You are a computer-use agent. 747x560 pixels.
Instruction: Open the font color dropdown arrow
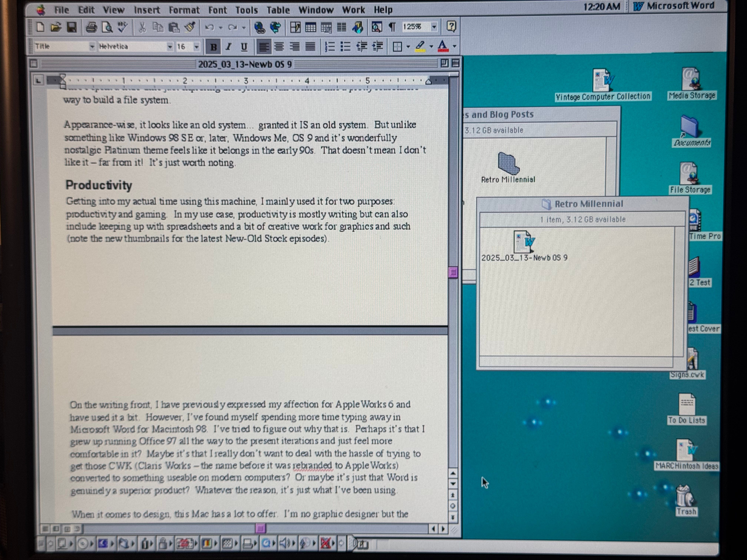(454, 46)
